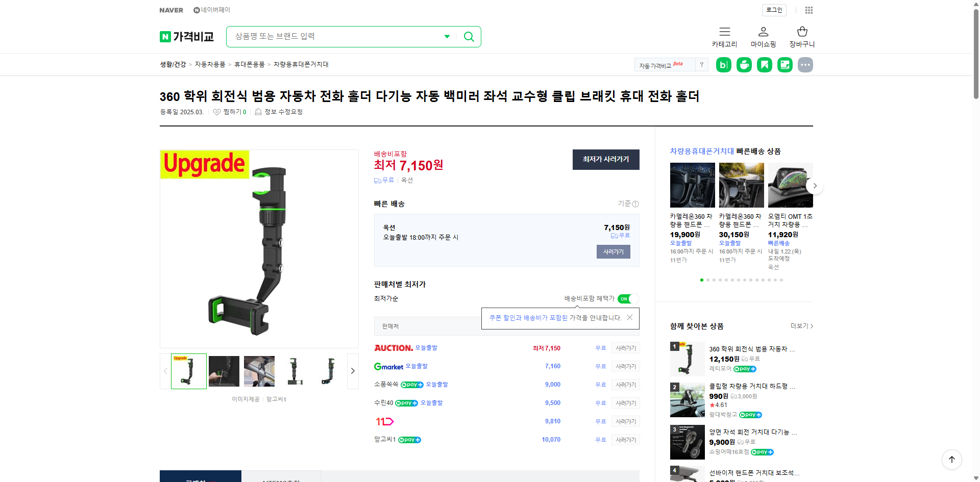Screen dimensions: 980x482
Task: Open the 자동차용품 breadcrumb category
Action: pyautogui.click(x=210, y=64)
